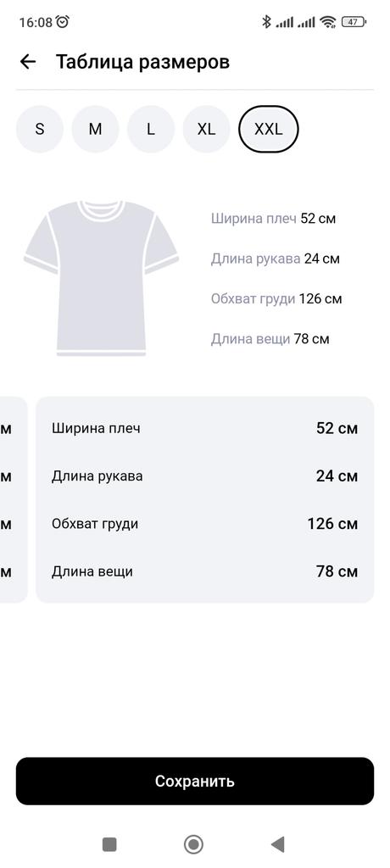Choose the XXL size chip

(269, 129)
